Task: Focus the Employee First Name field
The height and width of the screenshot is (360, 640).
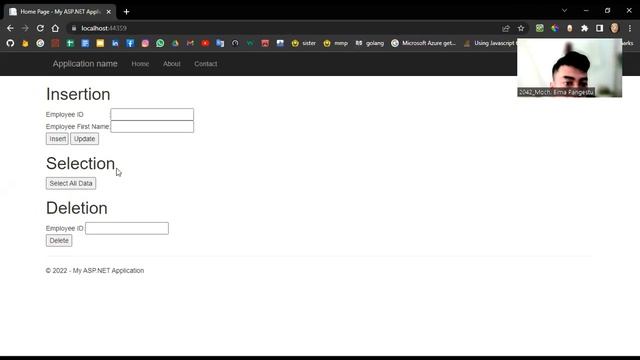Action: (152, 127)
